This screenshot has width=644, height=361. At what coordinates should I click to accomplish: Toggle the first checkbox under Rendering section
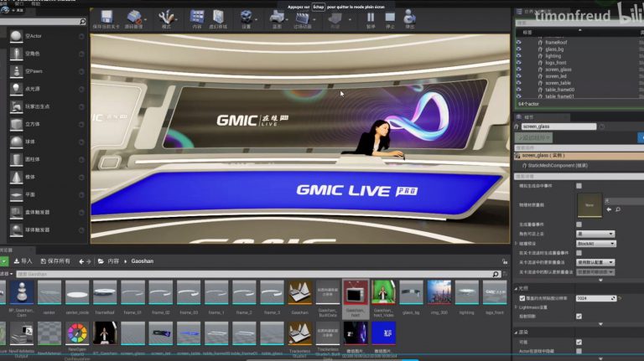coord(579,342)
